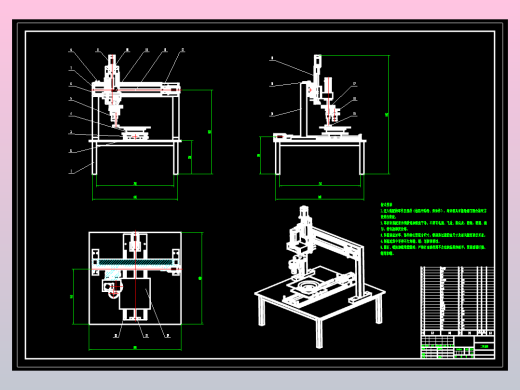Click the green technical notes text block
Image resolution: width=520 pixels, height=390 pixels.
[434, 229]
